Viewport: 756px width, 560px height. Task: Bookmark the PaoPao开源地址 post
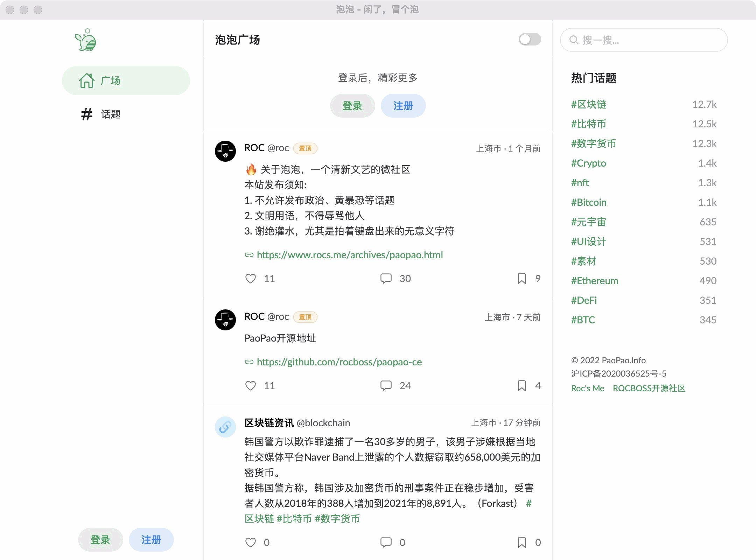(x=521, y=386)
